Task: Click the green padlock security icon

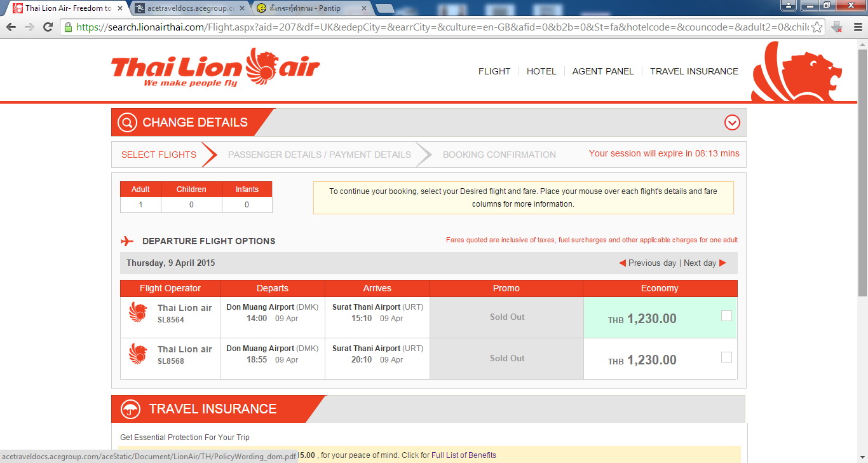Action: [68, 27]
